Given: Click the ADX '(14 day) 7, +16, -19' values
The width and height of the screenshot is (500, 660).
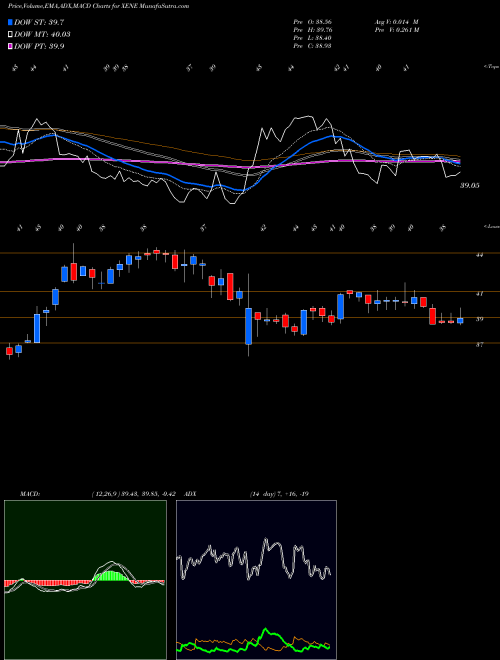Looking at the screenshot, I should tap(279, 494).
